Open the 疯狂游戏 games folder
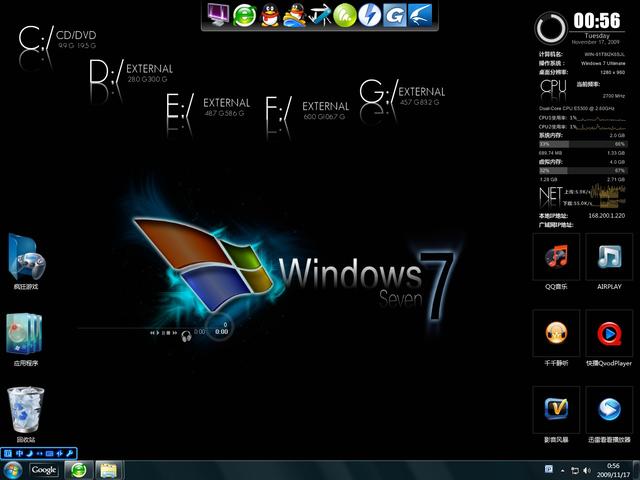The width and height of the screenshot is (640, 480). click(x=26, y=258)
